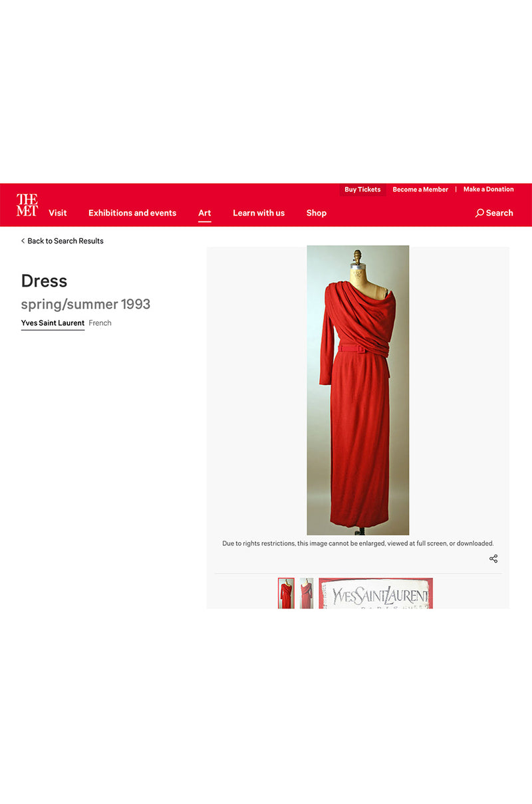The image size is (532, 804).
Task: Open the Yves Saint Laurent artist link
Action: pyautogui.click(x=53, y=323)
